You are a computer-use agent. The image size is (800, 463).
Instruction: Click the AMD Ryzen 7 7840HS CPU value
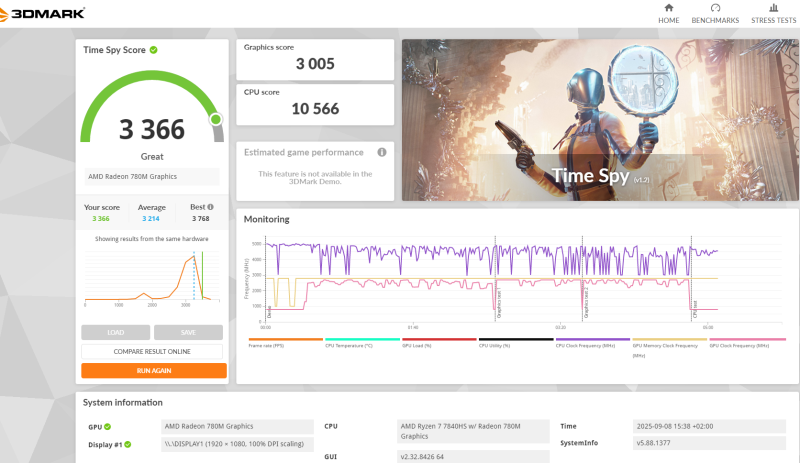point(473,431)
